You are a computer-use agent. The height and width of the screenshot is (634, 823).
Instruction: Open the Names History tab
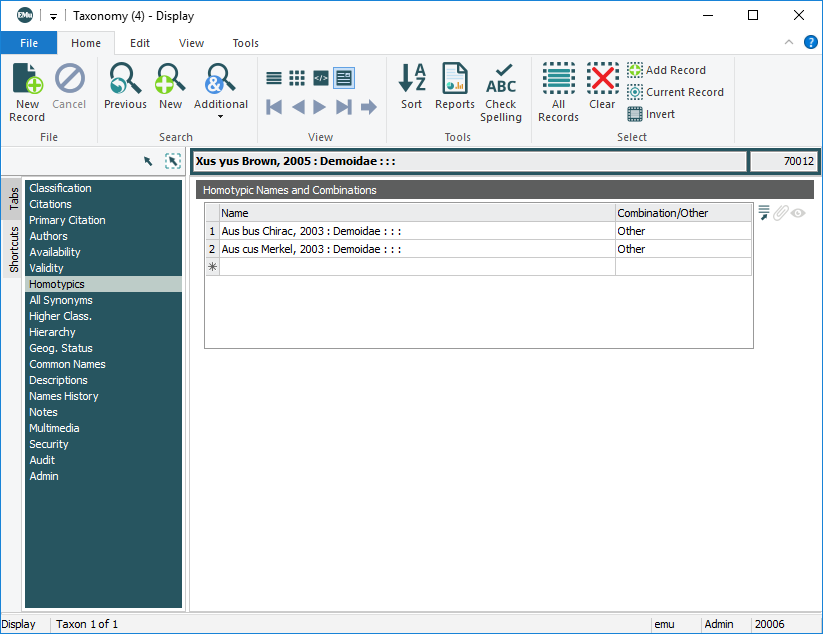tap(64, 396)
